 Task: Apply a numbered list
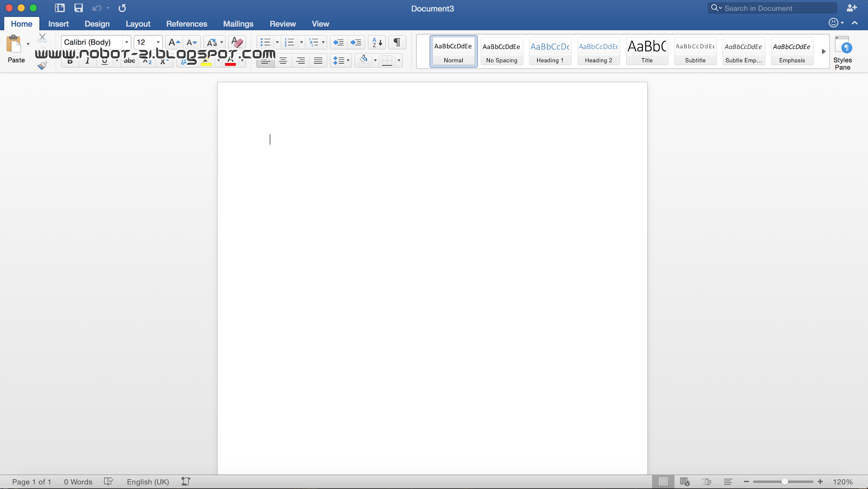[289, 42]
